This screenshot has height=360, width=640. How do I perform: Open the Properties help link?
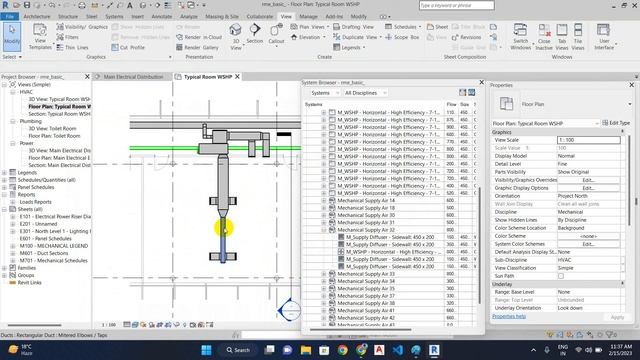(x=509, y=316)
